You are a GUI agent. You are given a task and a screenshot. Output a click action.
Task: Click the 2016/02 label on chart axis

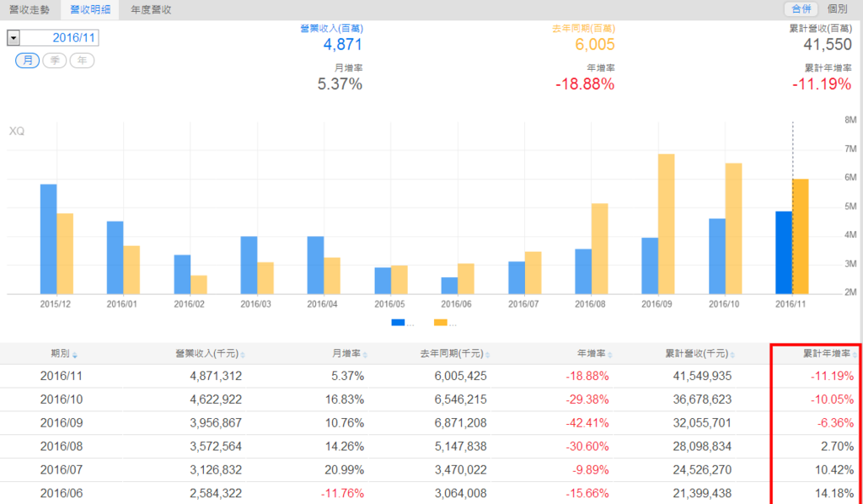(189, 304)
